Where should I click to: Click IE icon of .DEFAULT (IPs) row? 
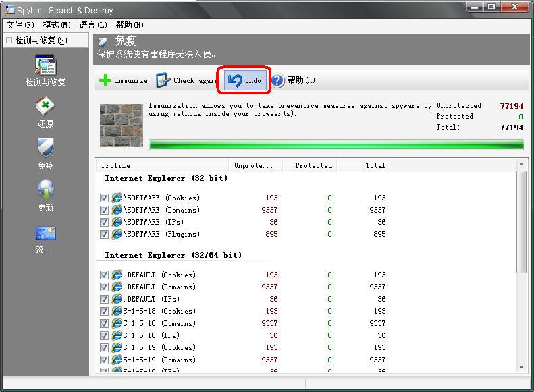(x=117, y=299)
